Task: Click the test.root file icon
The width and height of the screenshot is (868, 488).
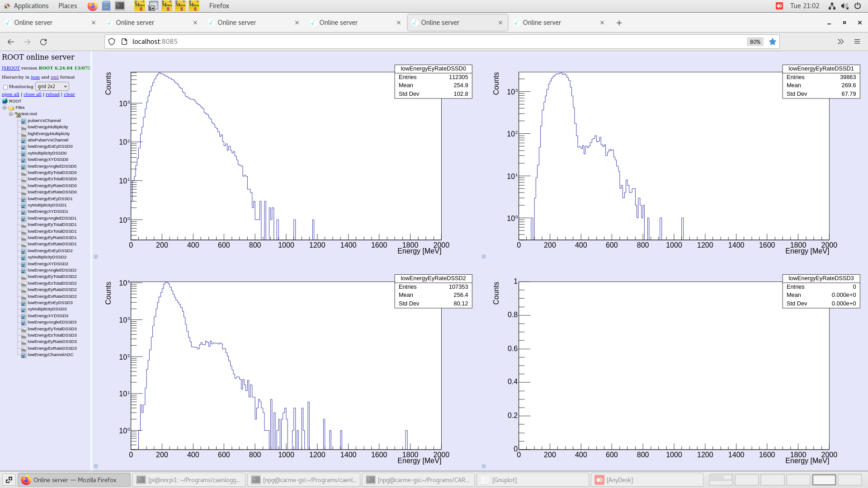Action: point(18,114)
